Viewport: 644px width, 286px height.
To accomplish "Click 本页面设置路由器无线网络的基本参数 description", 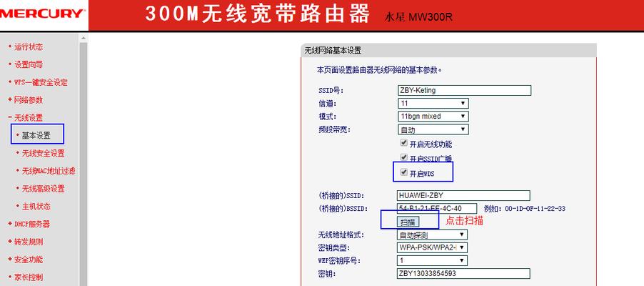I will [x=379, y=70].
